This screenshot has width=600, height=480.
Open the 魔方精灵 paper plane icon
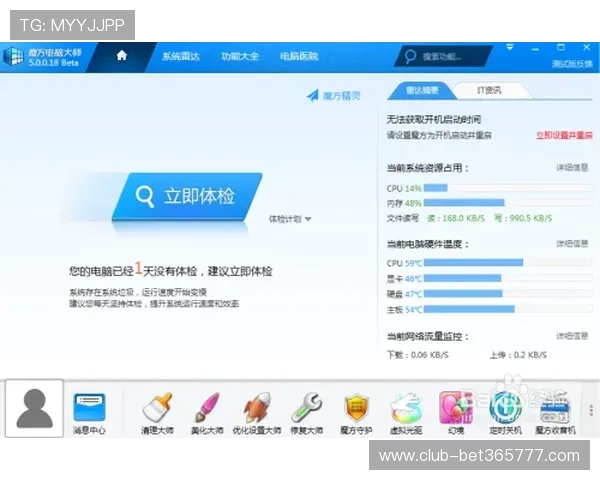pyautogui.click(x=313, y=95)
